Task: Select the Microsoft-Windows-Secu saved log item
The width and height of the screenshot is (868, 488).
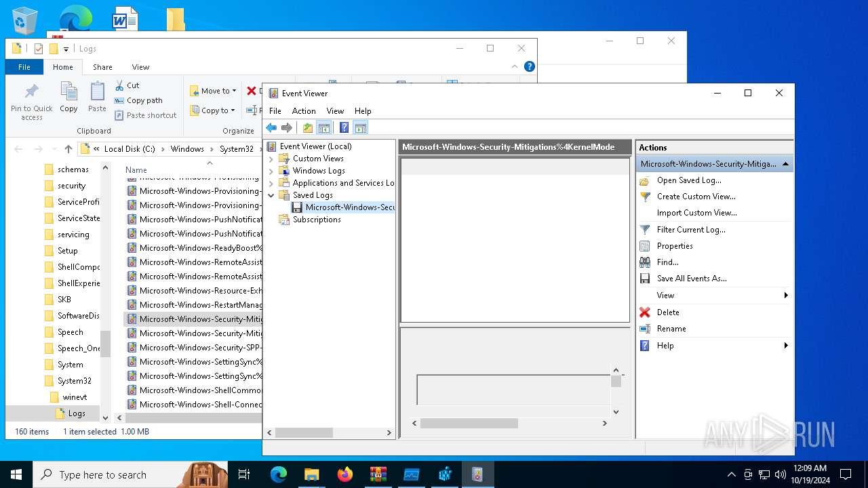Action: coord(349,207)
